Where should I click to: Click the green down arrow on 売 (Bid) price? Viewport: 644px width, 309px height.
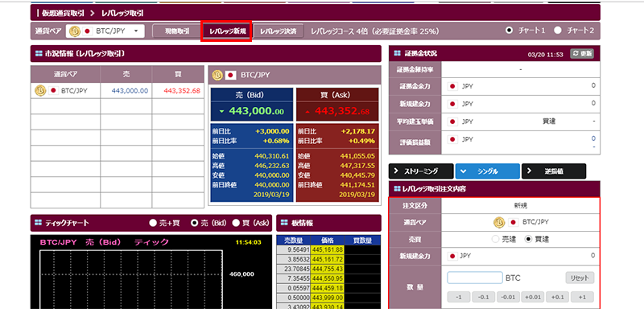point(222,111)
